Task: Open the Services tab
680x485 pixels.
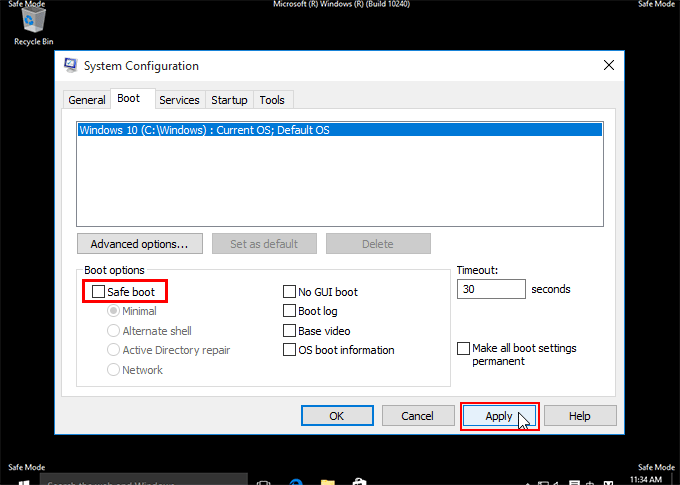Action: pos(179,100)
